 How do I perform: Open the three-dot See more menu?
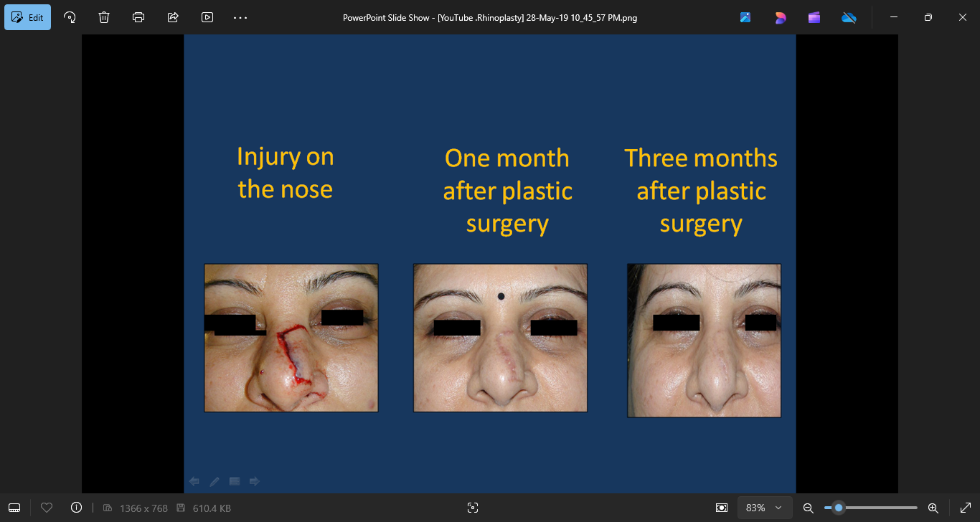click(240, 17)
